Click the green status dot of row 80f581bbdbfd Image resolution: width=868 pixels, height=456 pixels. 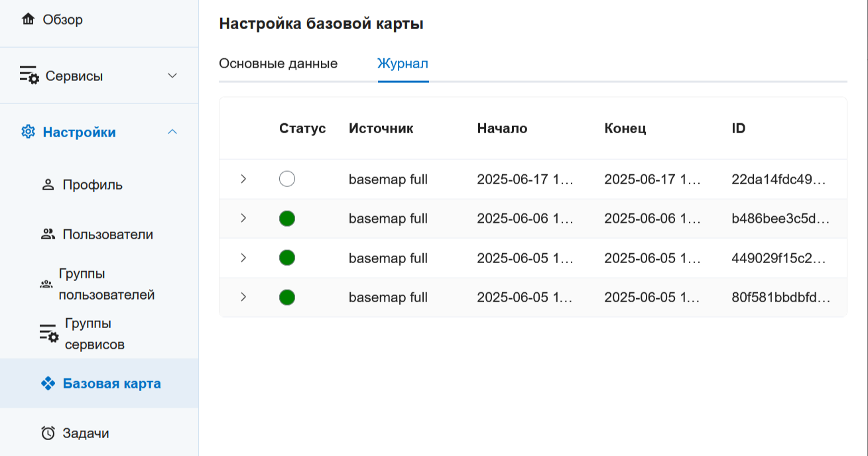pos(287,297)
